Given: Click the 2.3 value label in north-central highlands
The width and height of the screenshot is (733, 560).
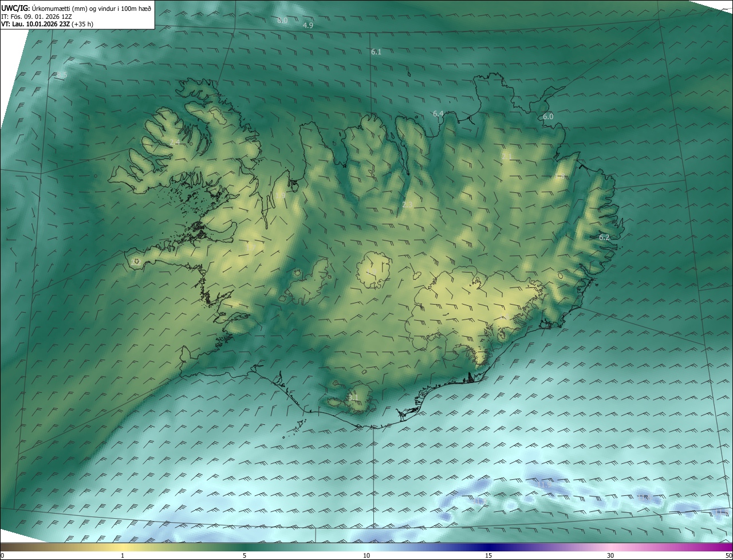Looking at the screenshot, I should (x=407, y=204).
